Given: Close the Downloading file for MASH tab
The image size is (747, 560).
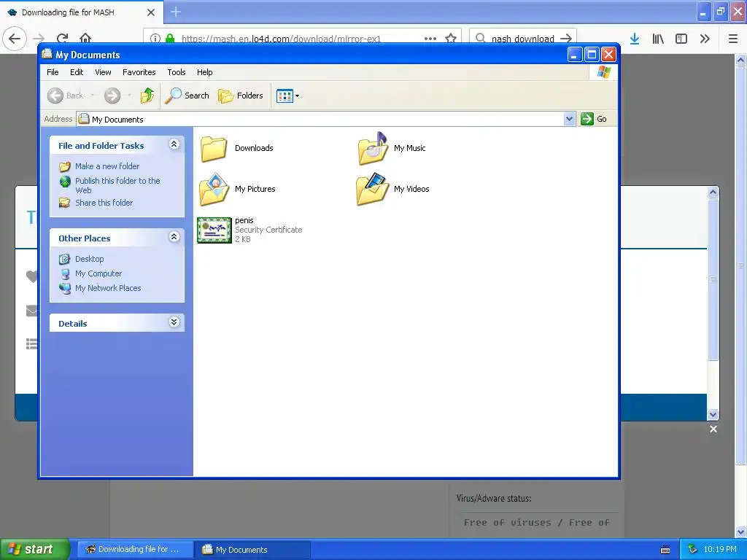Looking at the screenshot, I should click(x=151, y=12).
